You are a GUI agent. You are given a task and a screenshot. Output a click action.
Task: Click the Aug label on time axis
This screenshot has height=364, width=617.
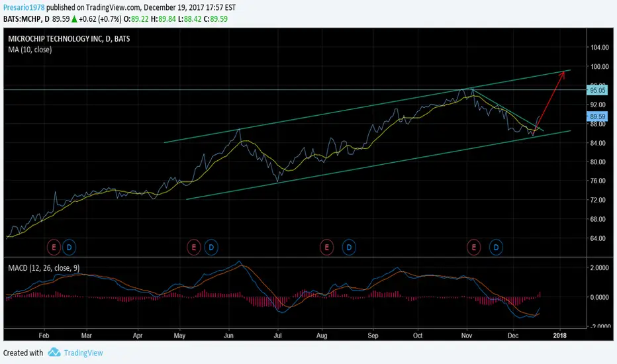322,336
